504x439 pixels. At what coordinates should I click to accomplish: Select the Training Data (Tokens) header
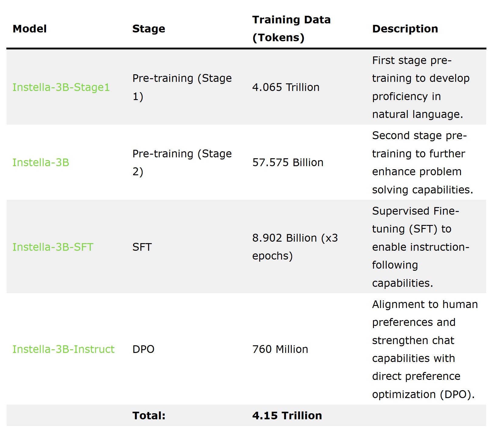pos(291,28)
